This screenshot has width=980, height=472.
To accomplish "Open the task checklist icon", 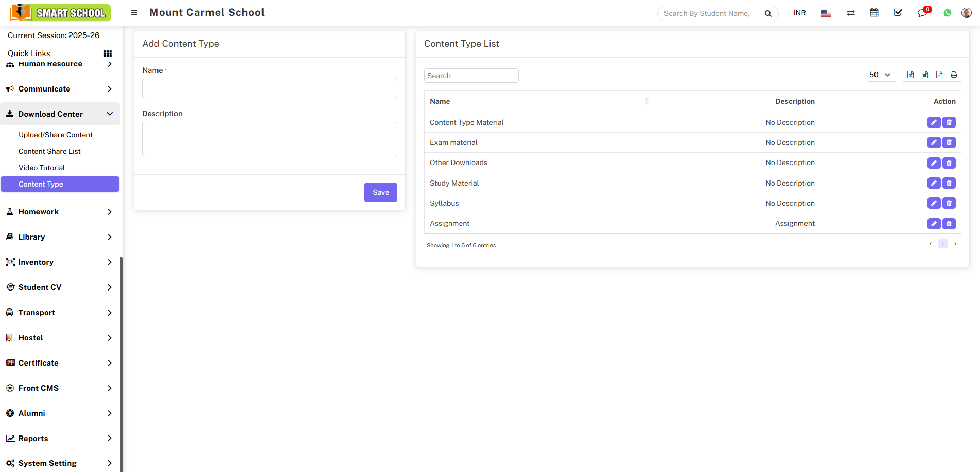I will [x=898, y=13].
